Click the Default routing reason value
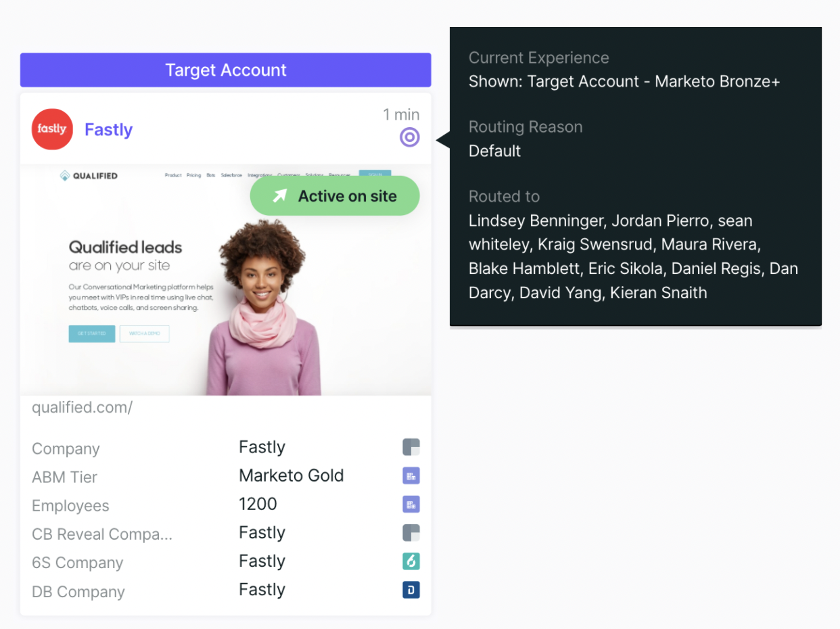This screenshot has height=629, width=840. pyautogui.click(x=494, y=150)
